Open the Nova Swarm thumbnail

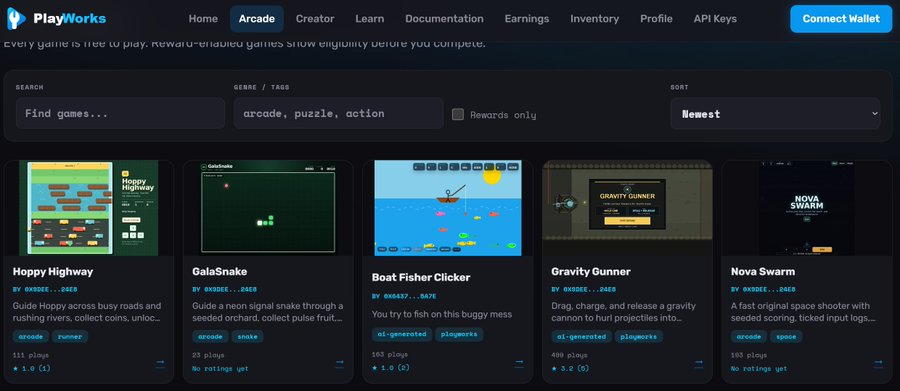coord(807,208)
